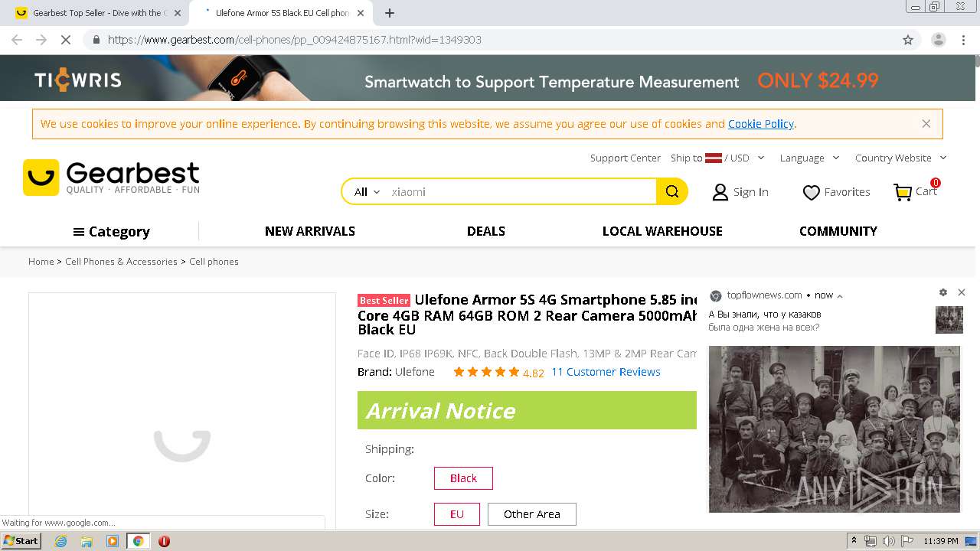980x551 pixels.
Task: Close the topflownews notification popup
Action: [x=962, y=292]
